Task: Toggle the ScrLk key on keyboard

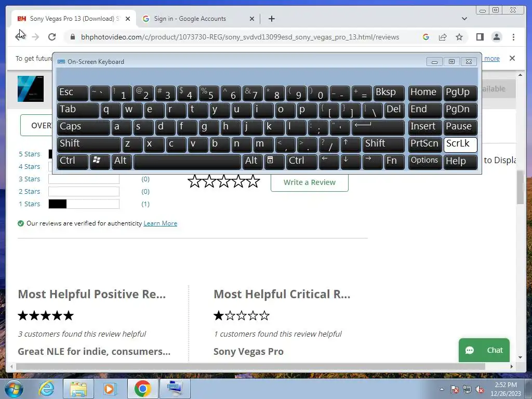Action: pyautogui.click(x=460, y=144)
